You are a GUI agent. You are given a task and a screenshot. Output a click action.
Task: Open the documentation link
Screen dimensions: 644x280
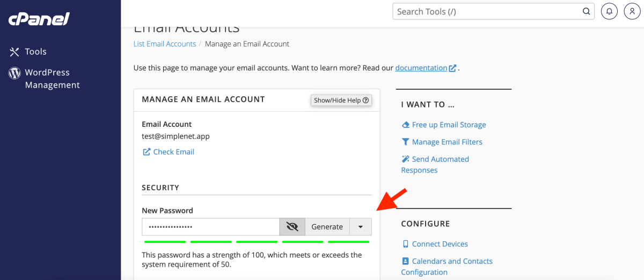point(421,68)
